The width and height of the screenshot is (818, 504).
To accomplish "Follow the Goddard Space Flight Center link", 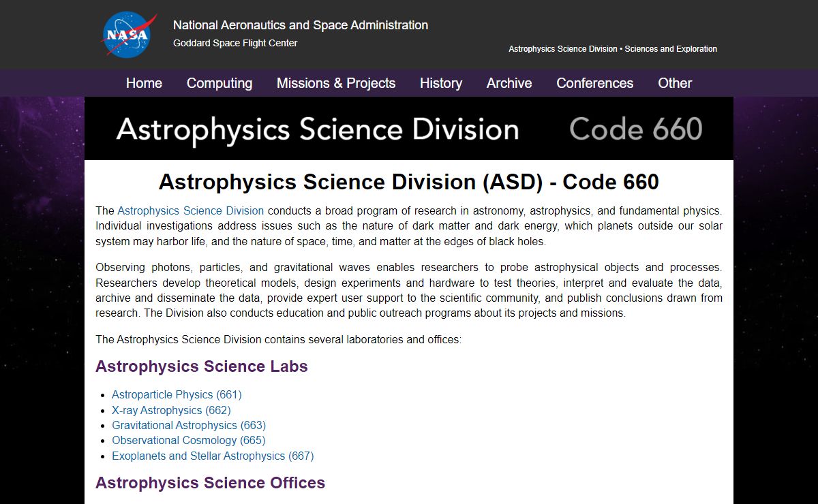I will 235,43.
